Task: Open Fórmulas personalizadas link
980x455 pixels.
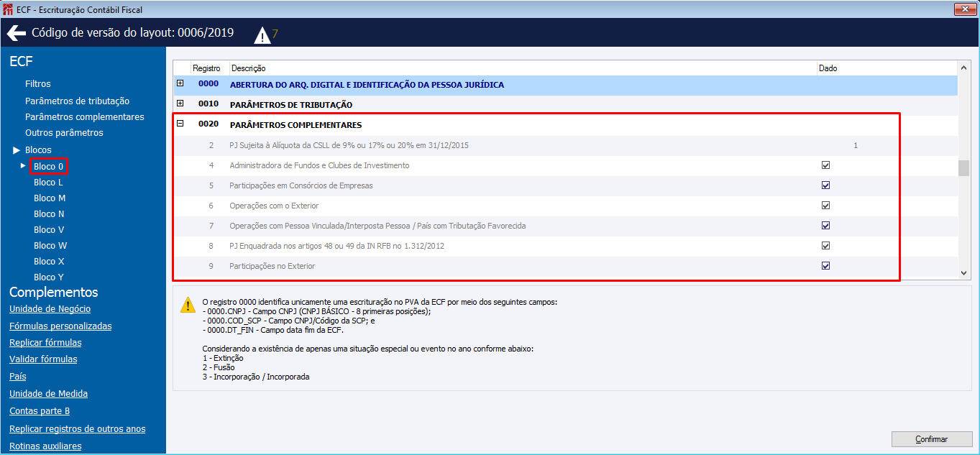Action: coord(60,326)
